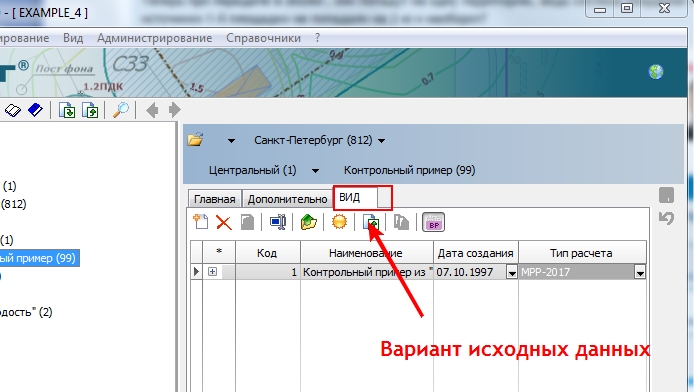Open the Администрирование menu
The image size is (694, 392).
point(154,38)
